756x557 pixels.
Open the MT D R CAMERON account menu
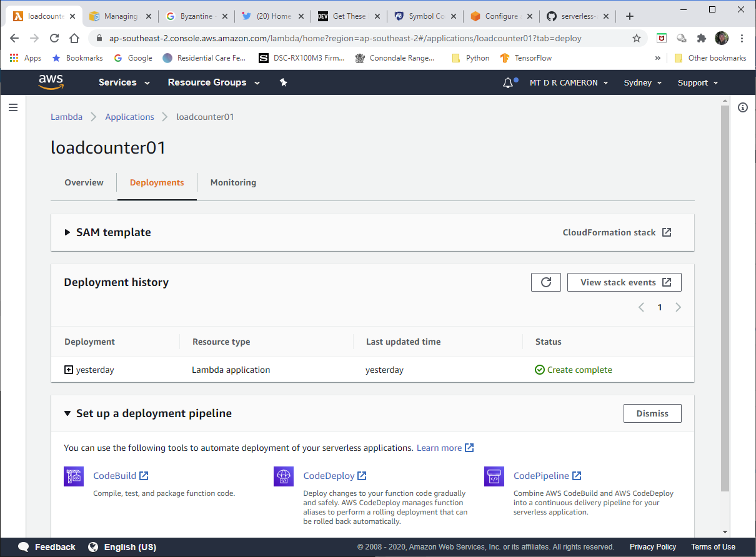click(x=569, y=82)
